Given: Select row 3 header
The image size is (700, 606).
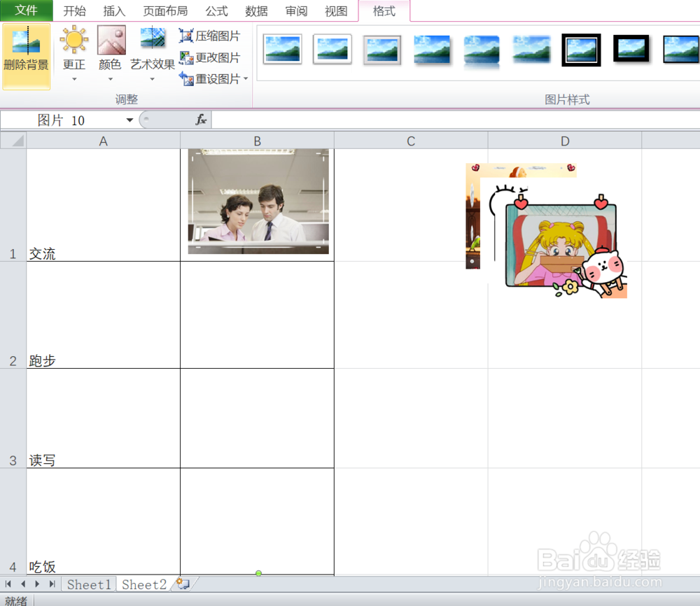Looking at the screenshot, I should [13, 418].
